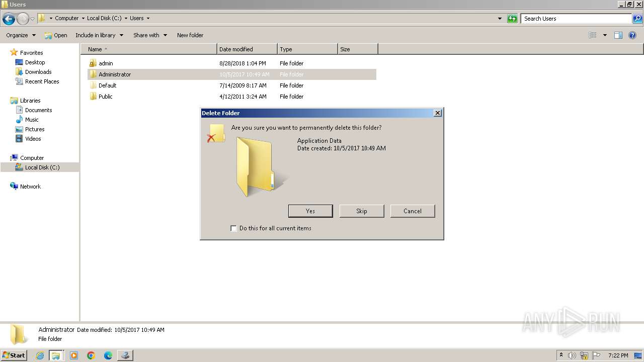Click the search magnifier icon
The width and height of the screenshot is (644, 362).
pos(637,19)
